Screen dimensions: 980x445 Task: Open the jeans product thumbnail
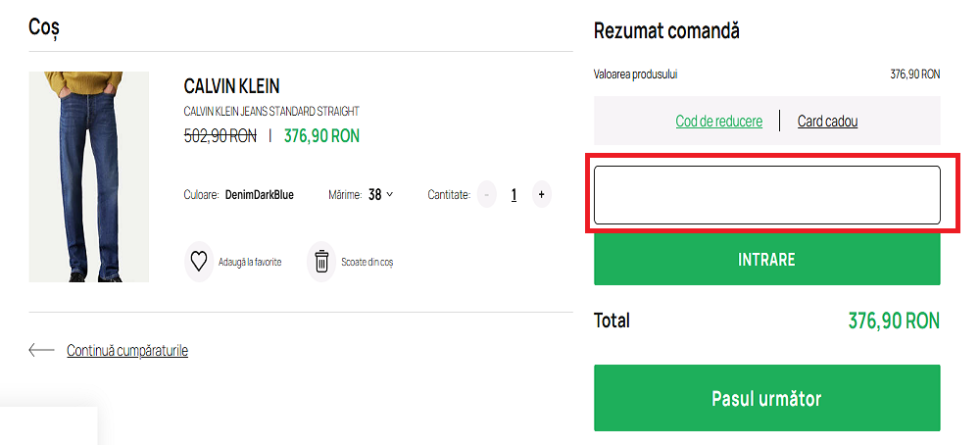89,176
